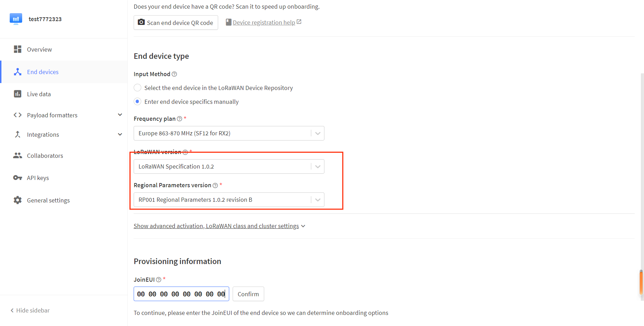Click the JoinEUI input field
644x326 pixels.
181,294
